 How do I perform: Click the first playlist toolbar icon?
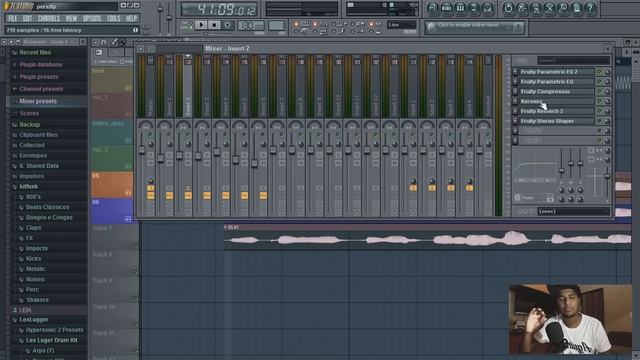tap(96, 42)
